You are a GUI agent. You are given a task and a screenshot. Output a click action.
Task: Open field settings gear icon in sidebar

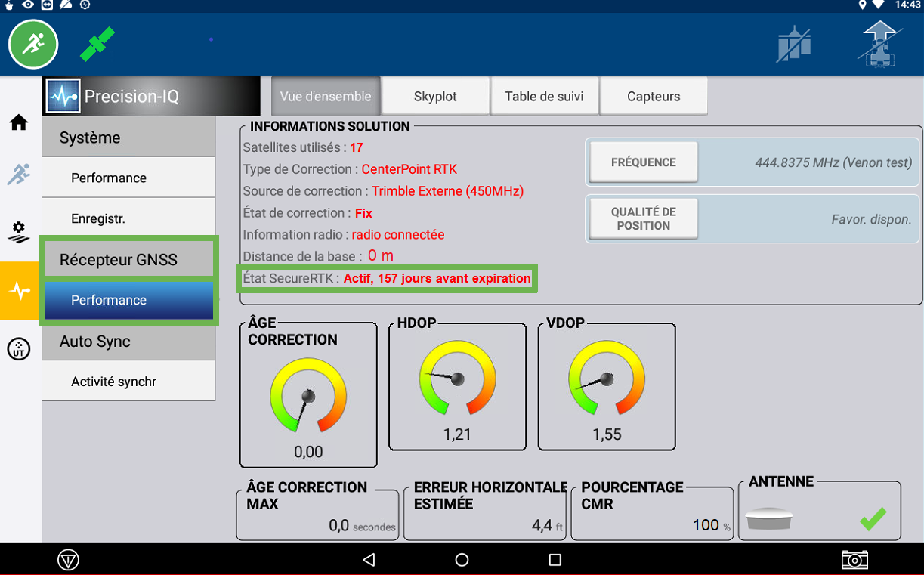[19, 231]
